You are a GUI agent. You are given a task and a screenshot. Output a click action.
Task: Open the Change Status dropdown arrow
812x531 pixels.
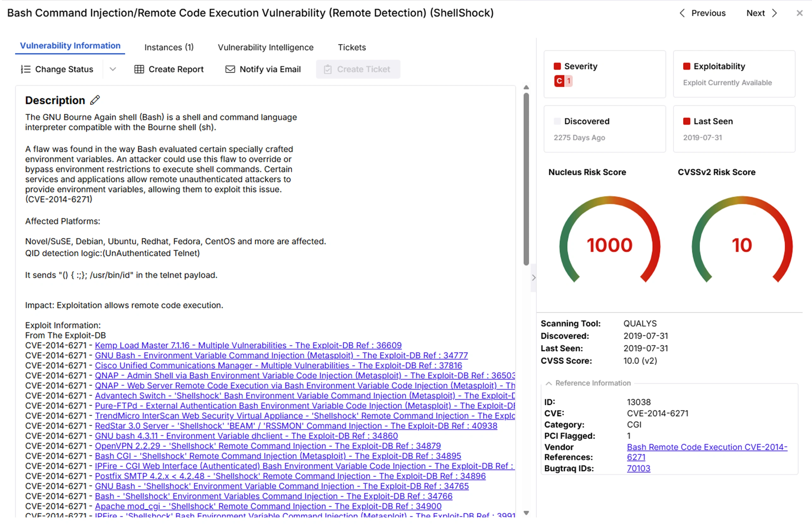113,69
